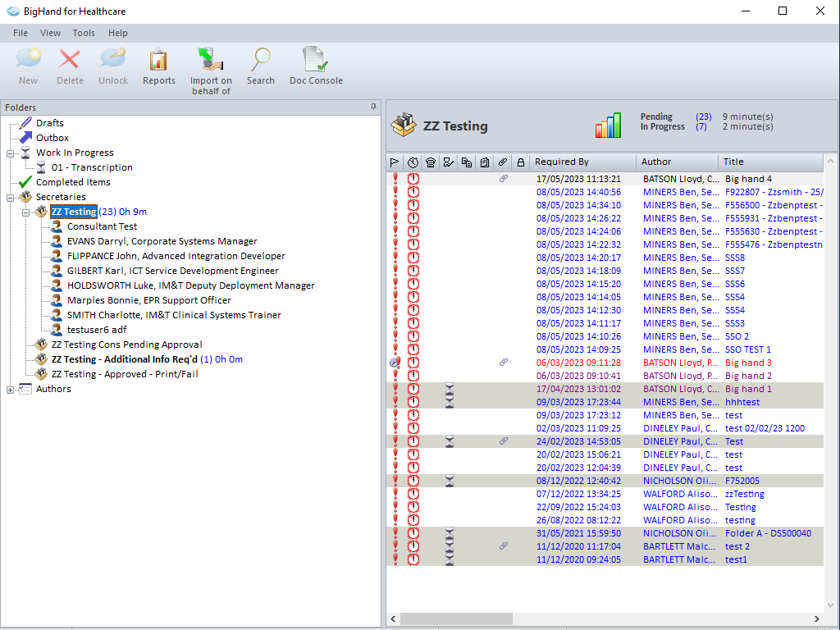
Task: Expand the Authors folder
Action: (10, 390)
